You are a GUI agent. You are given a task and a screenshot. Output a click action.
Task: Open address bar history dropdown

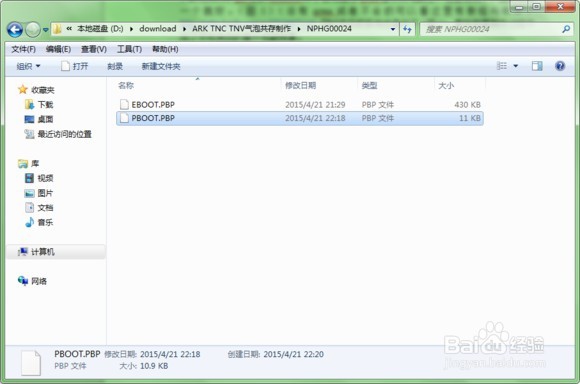(392, 29)
